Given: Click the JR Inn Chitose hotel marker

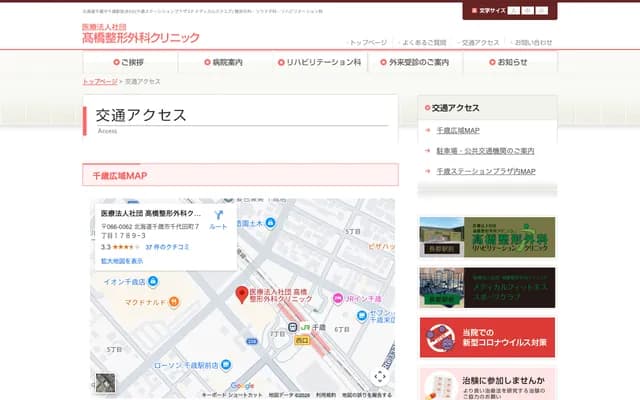Looking at the screenshot, I should (x=337, y=298).
